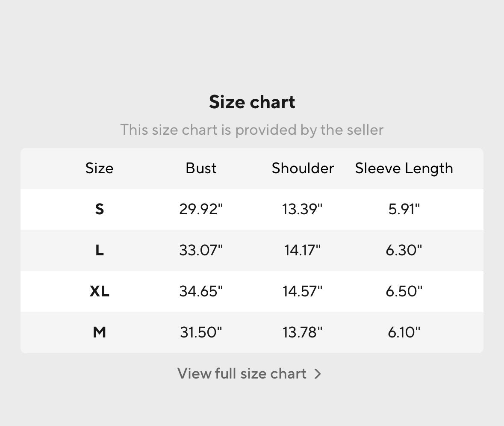
Task: Open the View full size chart link
Action: (242, 374)
